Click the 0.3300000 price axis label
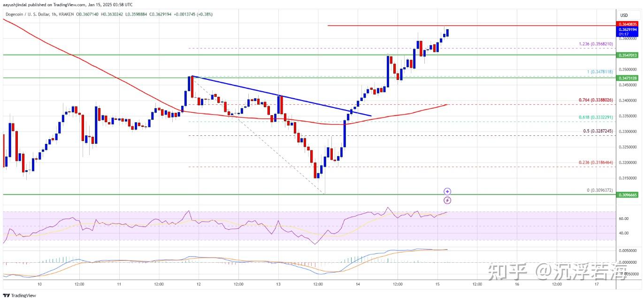This screenshot has width=644, height=298. point(627,131)
